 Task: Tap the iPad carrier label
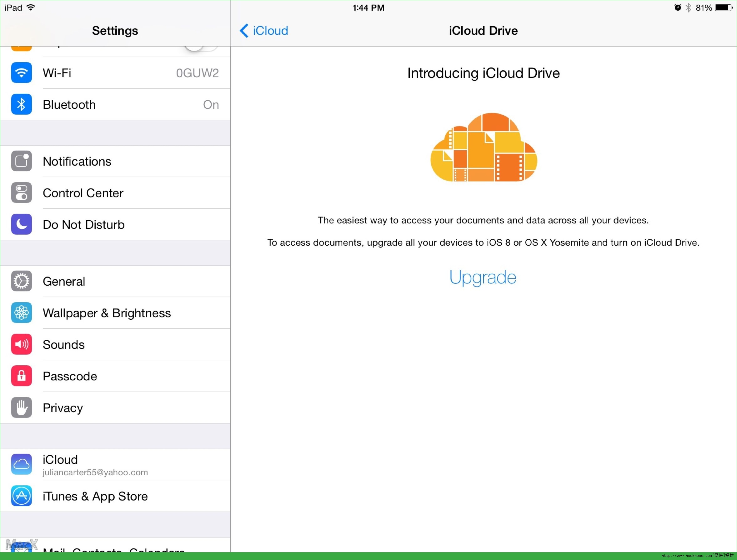pos(13,8)
